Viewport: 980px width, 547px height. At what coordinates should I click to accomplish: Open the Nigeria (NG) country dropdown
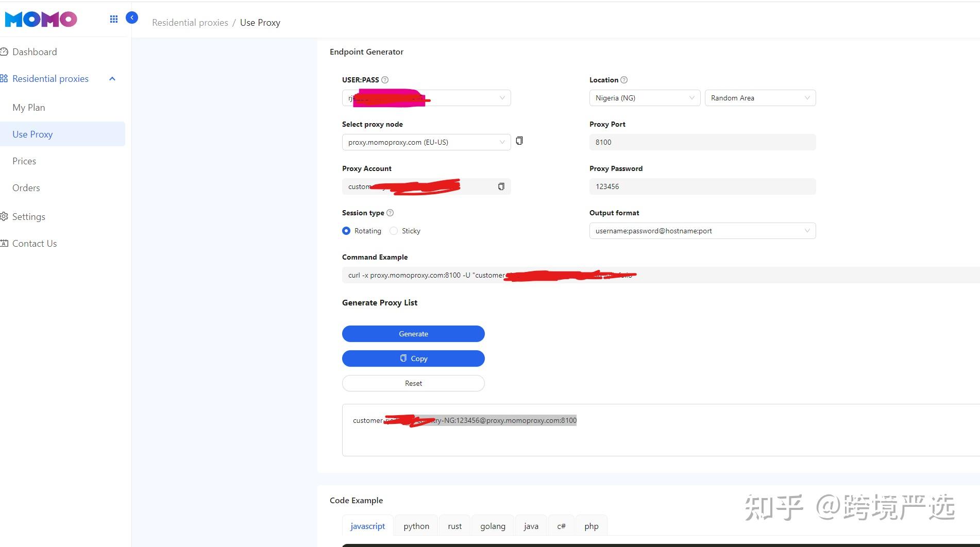(x=645, y=98)
